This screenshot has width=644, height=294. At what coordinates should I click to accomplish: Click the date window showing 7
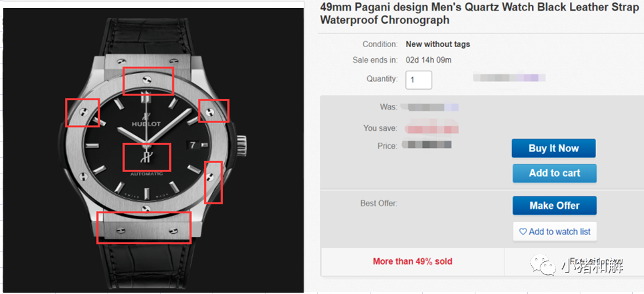[193, 145]
